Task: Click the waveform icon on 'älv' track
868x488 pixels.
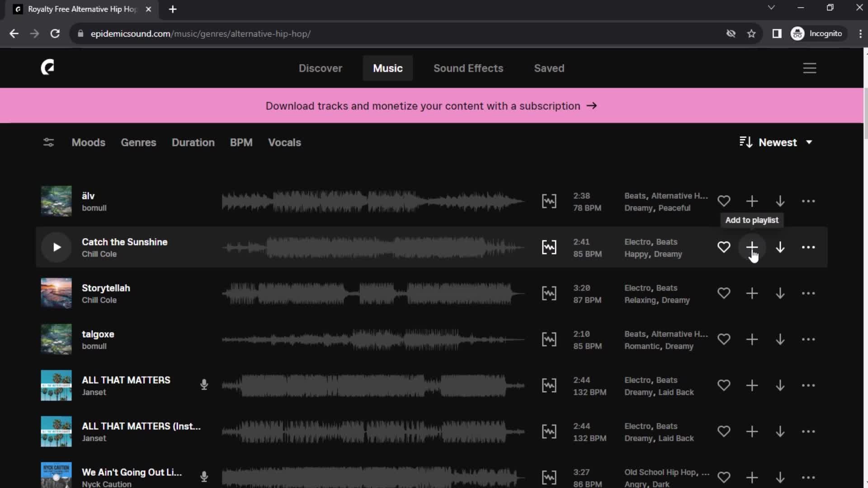Action: coord(548,201)
